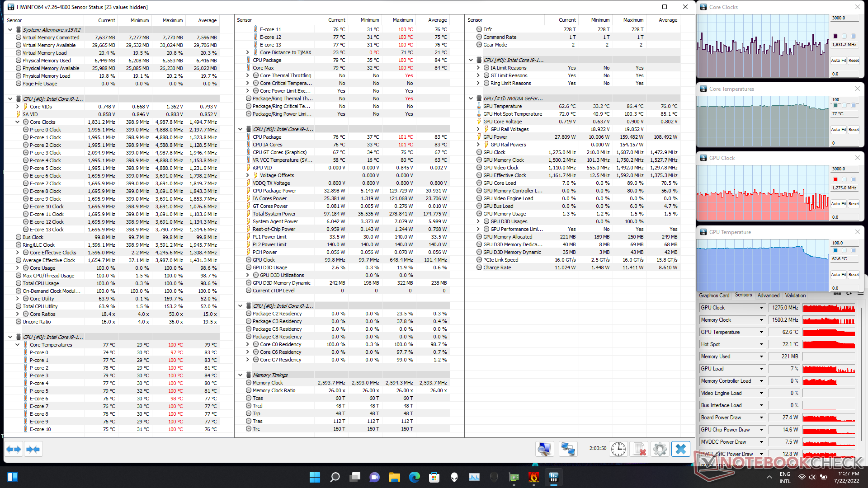Switch to the Validation tab

795,296
